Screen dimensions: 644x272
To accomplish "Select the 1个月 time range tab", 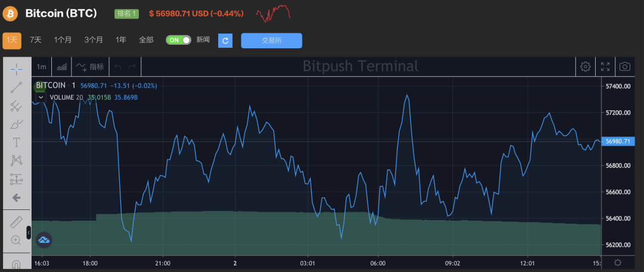I will click(63, 41).
